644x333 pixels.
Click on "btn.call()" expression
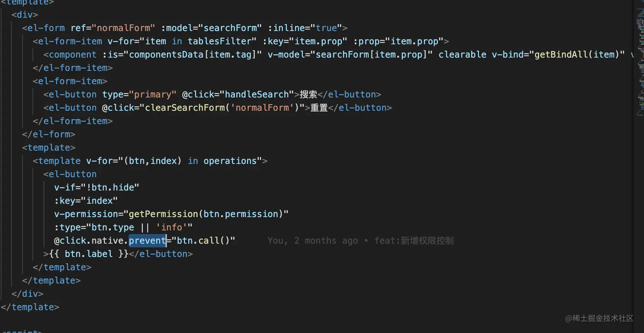(x=204, y=241)
